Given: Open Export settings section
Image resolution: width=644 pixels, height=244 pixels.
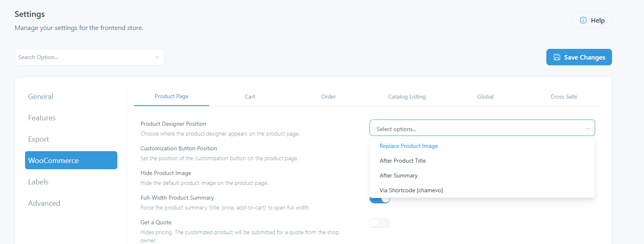Looking at the screenshot, I should 71,139.
